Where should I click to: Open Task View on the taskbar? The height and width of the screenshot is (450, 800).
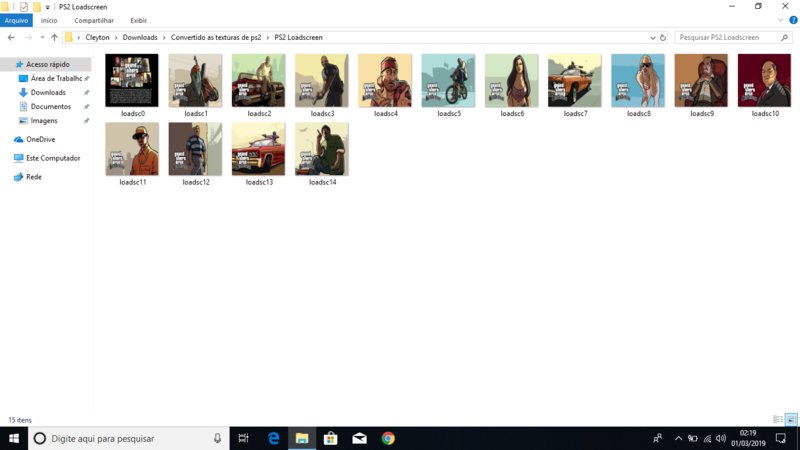click(x=243, y=438)
